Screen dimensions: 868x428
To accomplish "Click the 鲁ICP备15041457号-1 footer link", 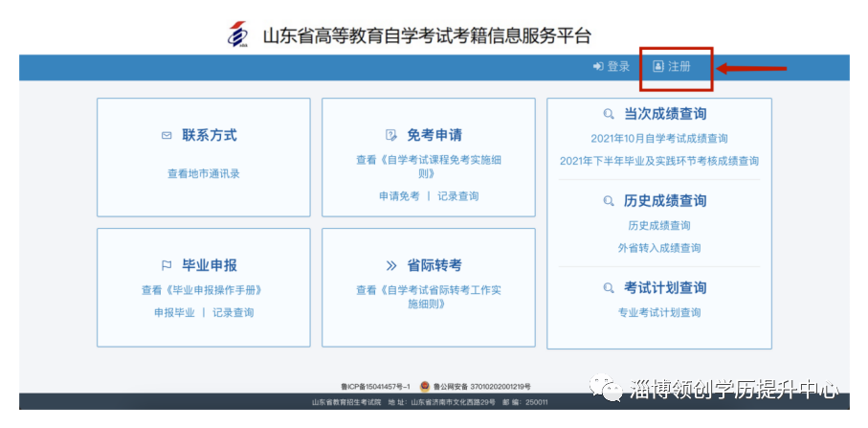I will point(375,387).
